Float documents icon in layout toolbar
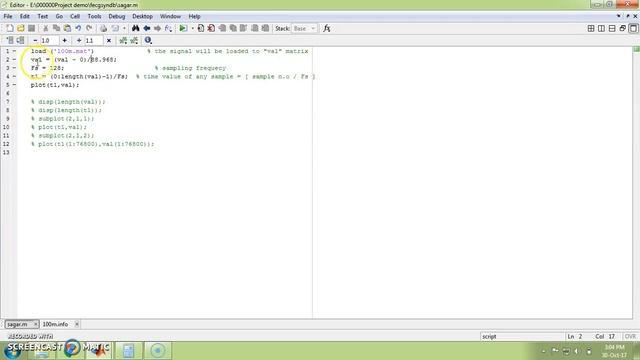640x360 pixels. click(622, 28)
